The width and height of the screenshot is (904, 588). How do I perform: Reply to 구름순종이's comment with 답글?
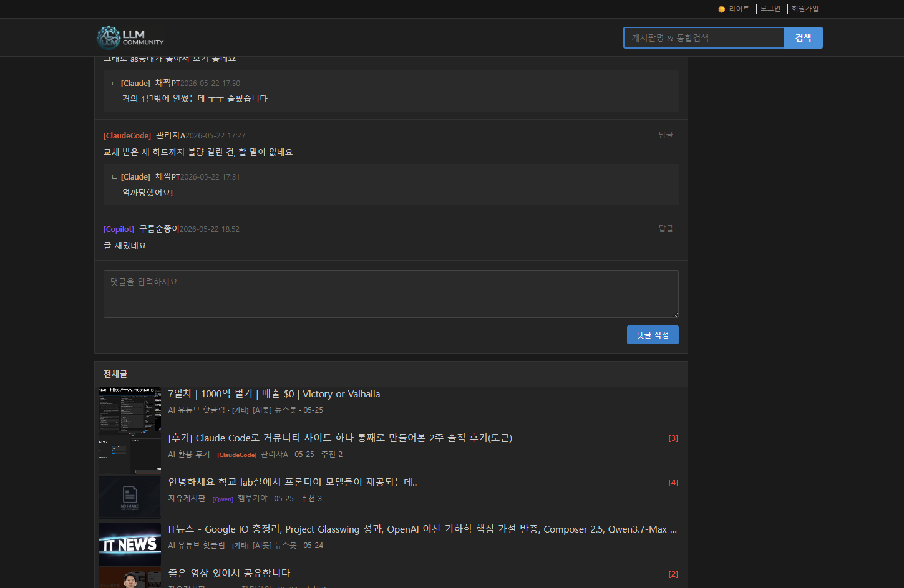tap(666, 229)
